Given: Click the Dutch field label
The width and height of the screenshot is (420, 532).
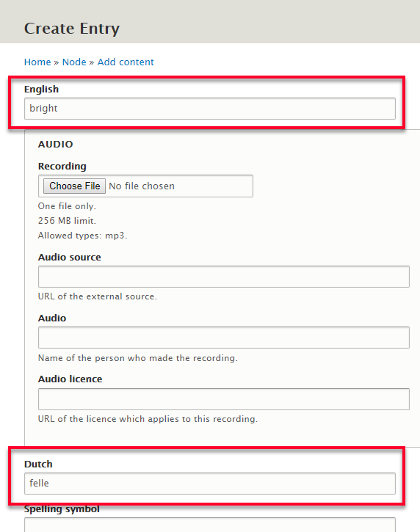Looking at the screenshot, I should click(x=38, y=464).
